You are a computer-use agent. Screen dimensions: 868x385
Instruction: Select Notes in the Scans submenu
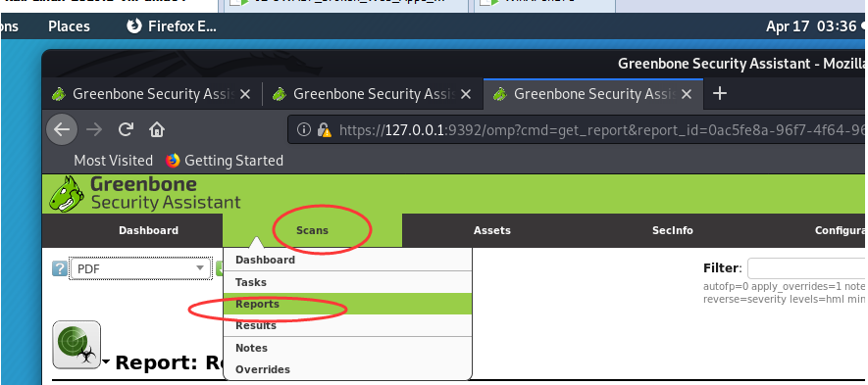pos(347,348)
